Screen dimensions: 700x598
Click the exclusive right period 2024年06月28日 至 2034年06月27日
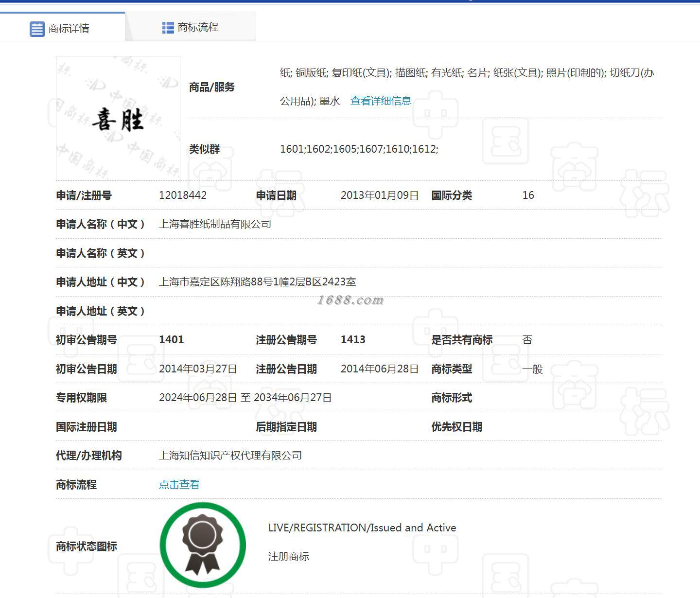click(x=245, y=398)
